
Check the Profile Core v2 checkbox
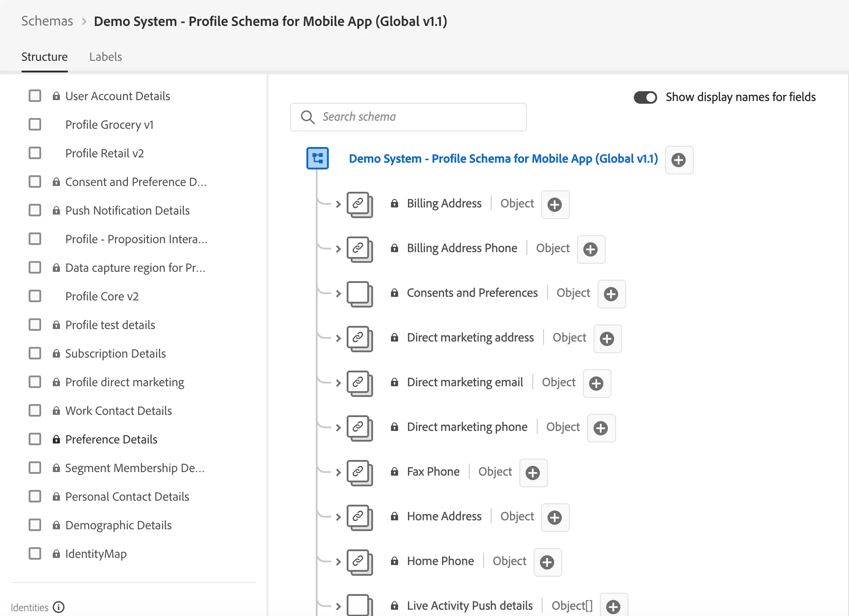(x=35, y=296)
